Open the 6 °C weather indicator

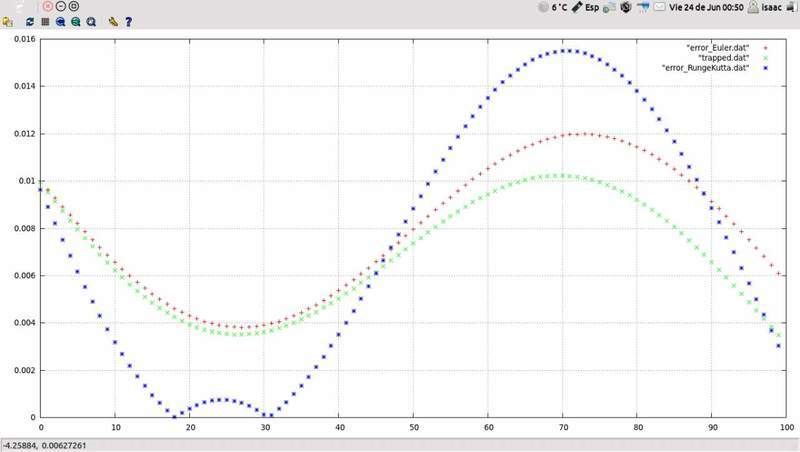click(553, 6)
